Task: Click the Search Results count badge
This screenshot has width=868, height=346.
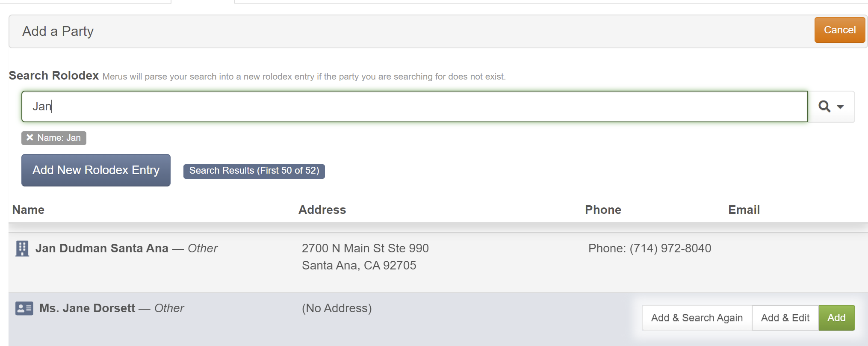Action: point(254,171)
